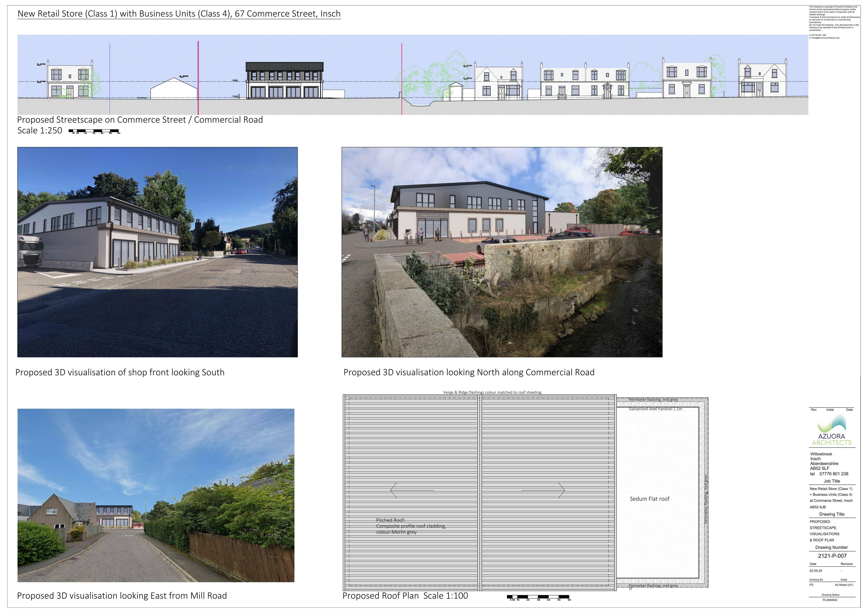The image size is (868, 613).
Task: Click 'Pitched Roof:' label
Action: (x=391, y=520)
